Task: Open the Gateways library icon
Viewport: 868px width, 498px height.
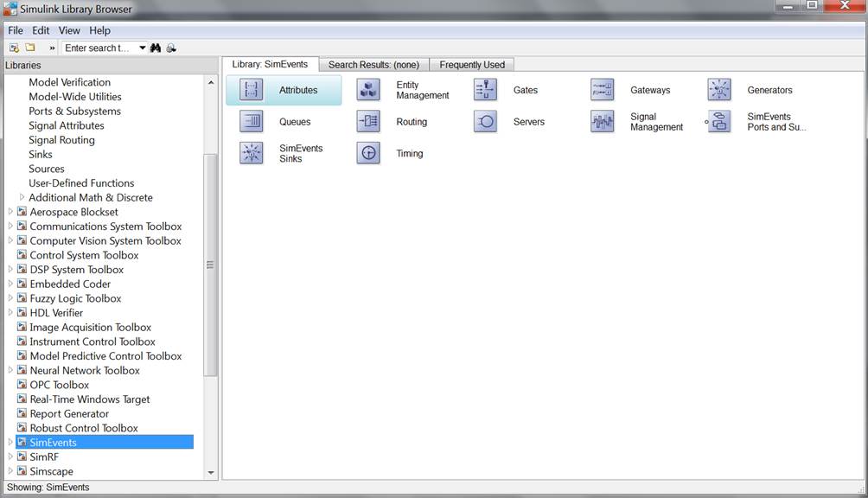Action: coord(603,90)
